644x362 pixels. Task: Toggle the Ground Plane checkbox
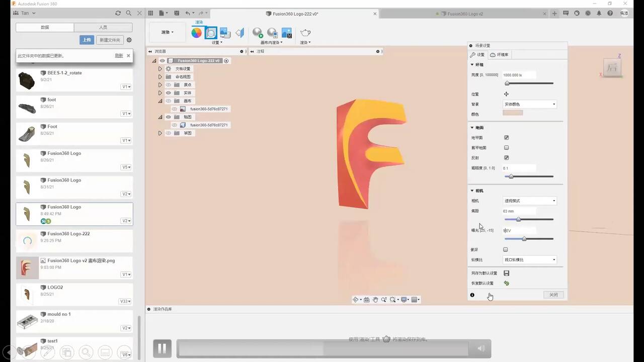click(x=506, y=137)
